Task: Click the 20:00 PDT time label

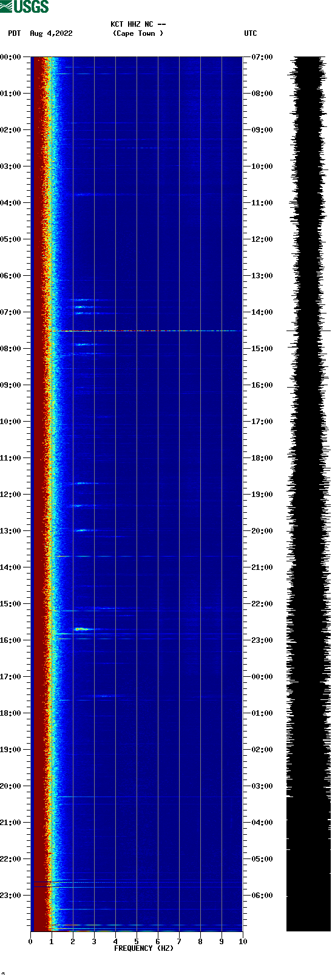Action: (11, 786)
